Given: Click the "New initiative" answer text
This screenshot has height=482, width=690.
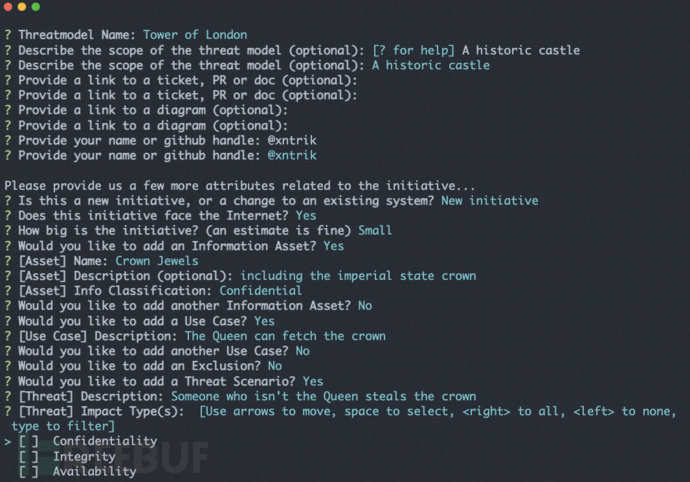Looking at the screenshot, I should [x=490, y=200].
